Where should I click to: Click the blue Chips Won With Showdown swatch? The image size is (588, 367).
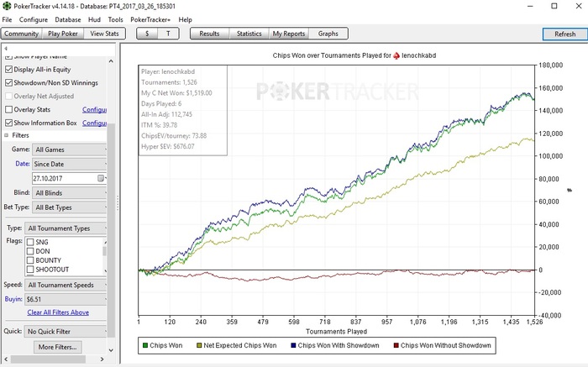tap(293, 345)
